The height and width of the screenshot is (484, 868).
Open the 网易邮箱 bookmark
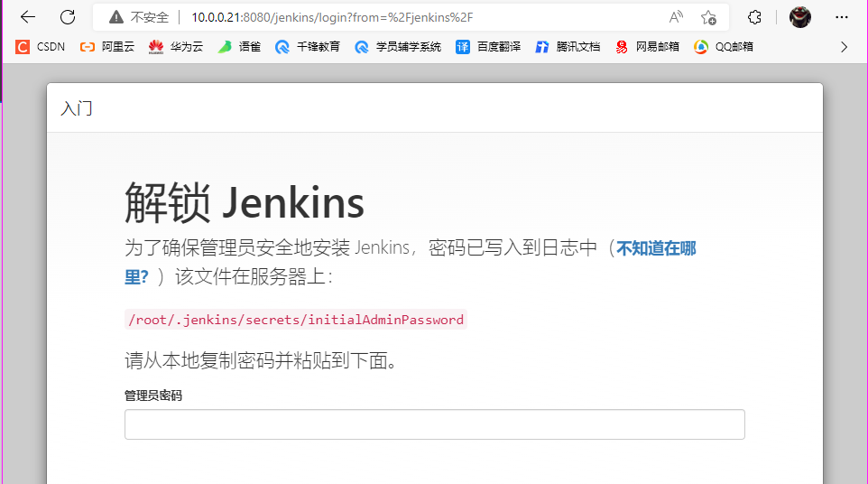coord(647,47)
